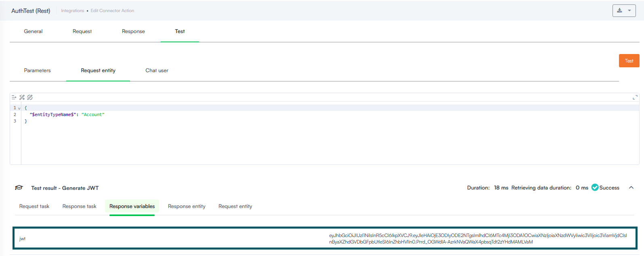644x256 pixels.
Task: Click line number 3 in the editor gutter
Action: click(x=15, y=121)
